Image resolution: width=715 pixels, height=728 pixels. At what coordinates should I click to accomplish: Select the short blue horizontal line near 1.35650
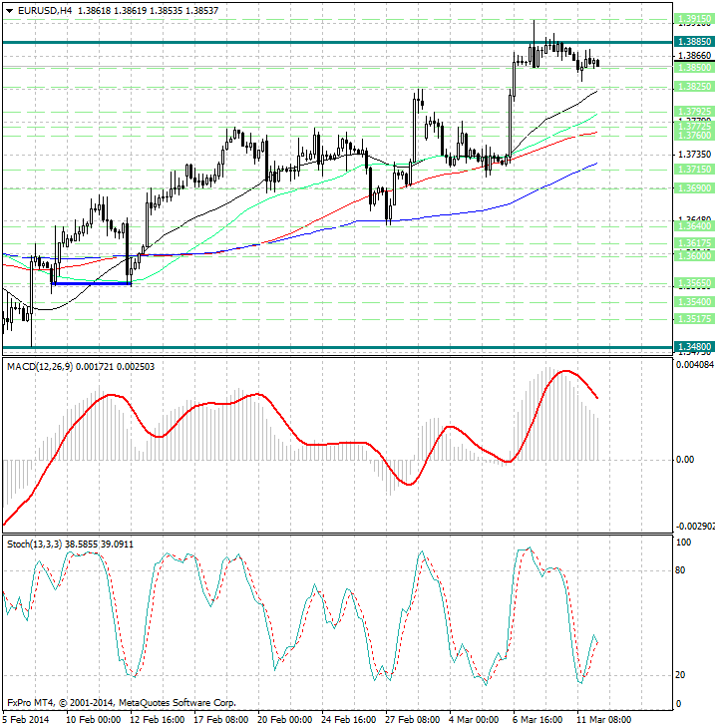tap(91, 283)
